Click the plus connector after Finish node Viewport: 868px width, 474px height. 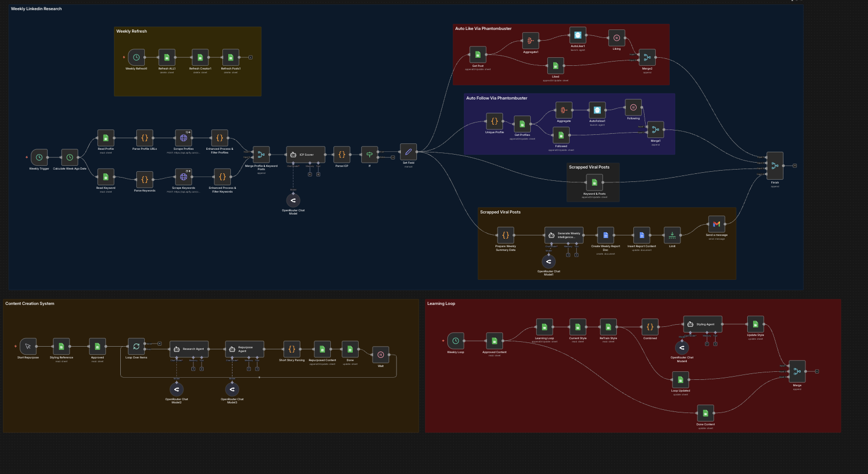click(795, 166)
